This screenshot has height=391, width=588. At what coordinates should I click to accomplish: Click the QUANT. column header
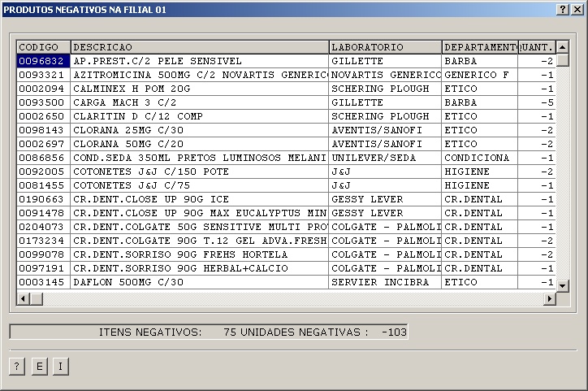(537, 47)
